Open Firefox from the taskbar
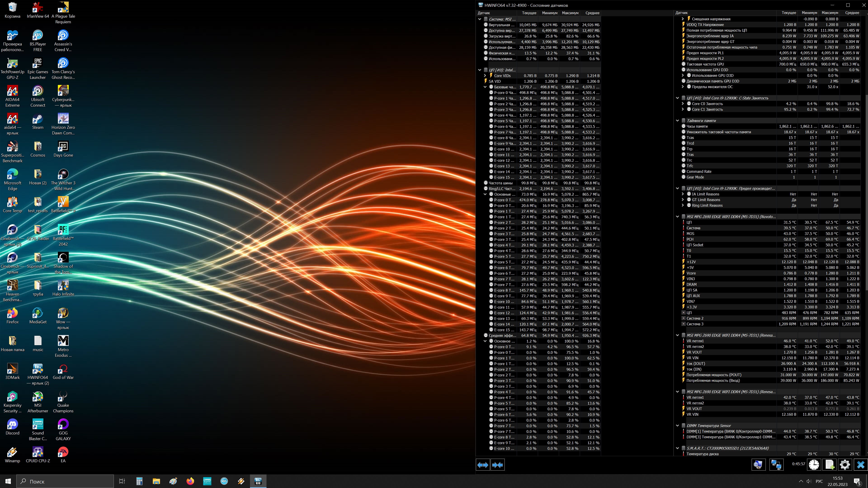Screen dimensions: 868x488 coord(190,481)
